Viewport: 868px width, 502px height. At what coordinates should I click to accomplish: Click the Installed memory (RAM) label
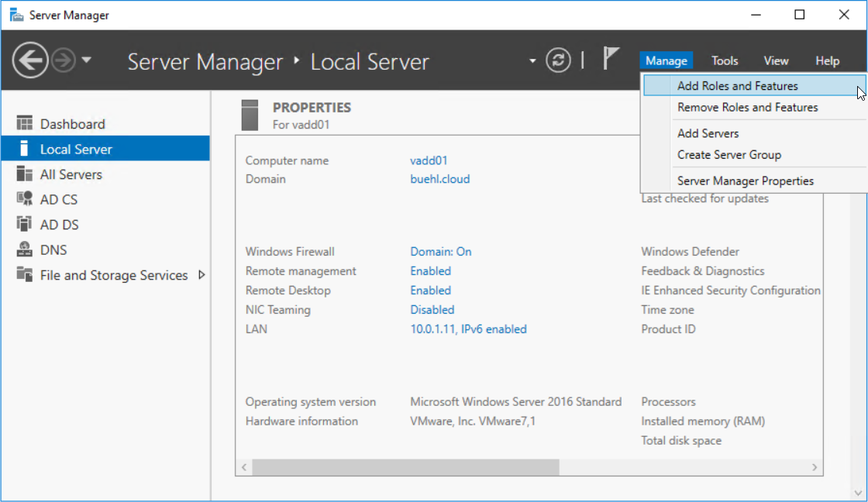[703, 421]
